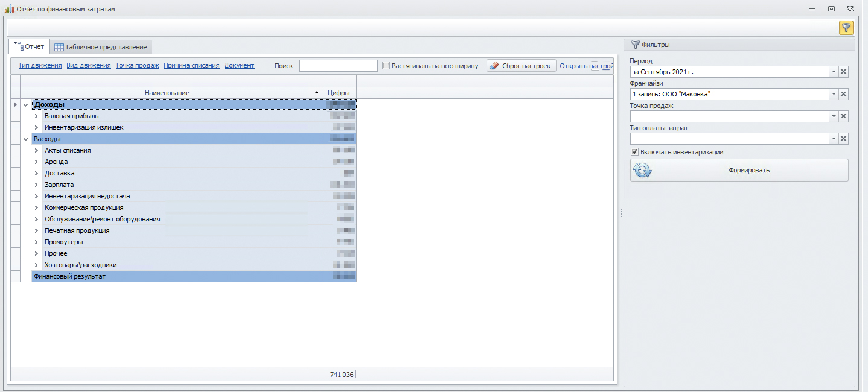The width and height of the screenshot is (868, 392).
Task: Click the eraser icon on Сброс настроек
Action: (x=493, y=66)
